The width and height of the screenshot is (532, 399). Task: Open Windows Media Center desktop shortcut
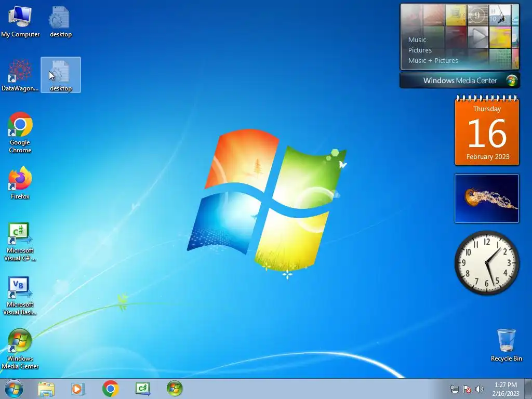tap(20, 349)
